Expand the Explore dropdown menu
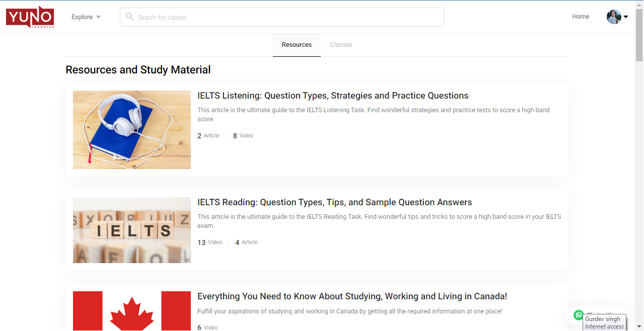 pyautogui.click(x=86, y=17)
